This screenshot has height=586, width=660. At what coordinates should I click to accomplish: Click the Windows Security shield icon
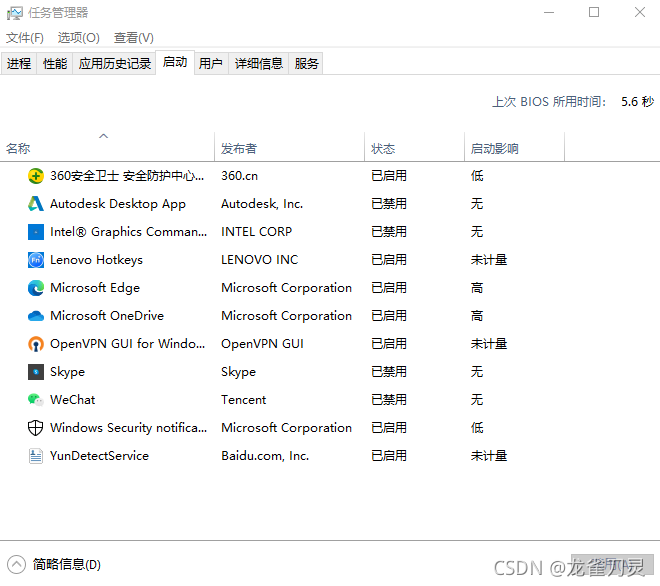tap(36, 428)
